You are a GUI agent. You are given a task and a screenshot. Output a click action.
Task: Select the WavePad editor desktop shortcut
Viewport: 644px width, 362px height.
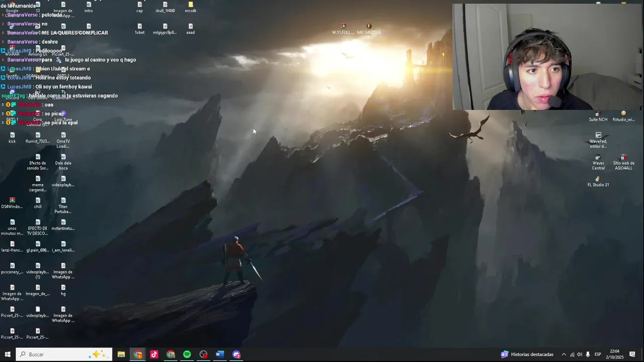[598, 140]
